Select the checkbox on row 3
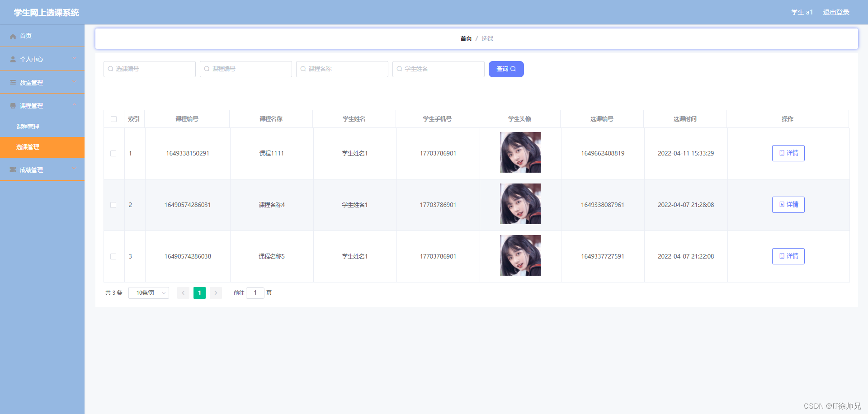The image size is (868, 414). click(113, 256)
